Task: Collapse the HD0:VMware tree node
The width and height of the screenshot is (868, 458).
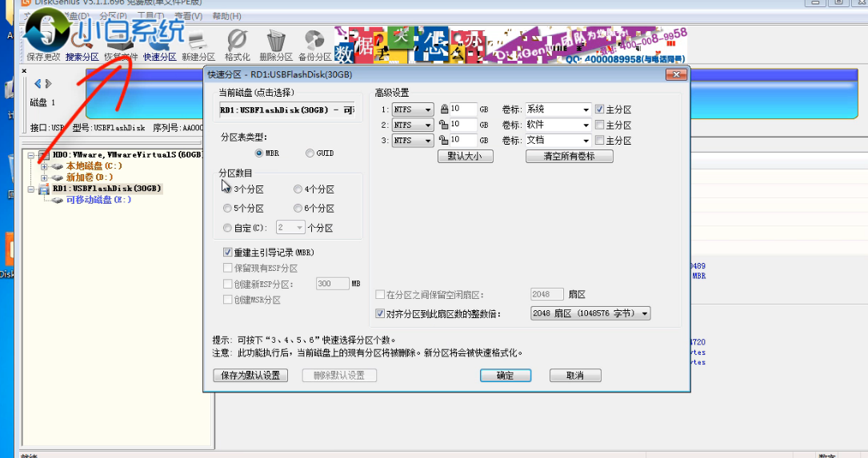Action: 31,155
